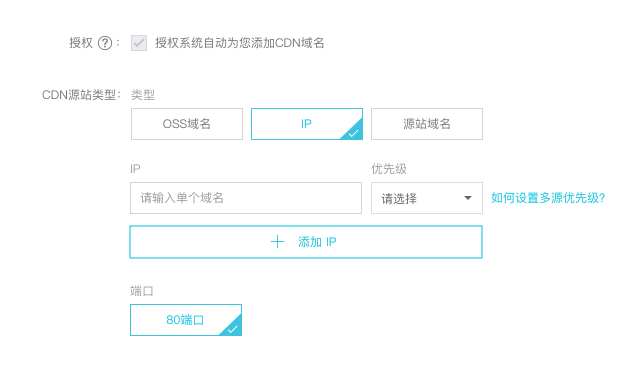Click the 添加 IP button
Screen dimensions: 639x366
306,242
